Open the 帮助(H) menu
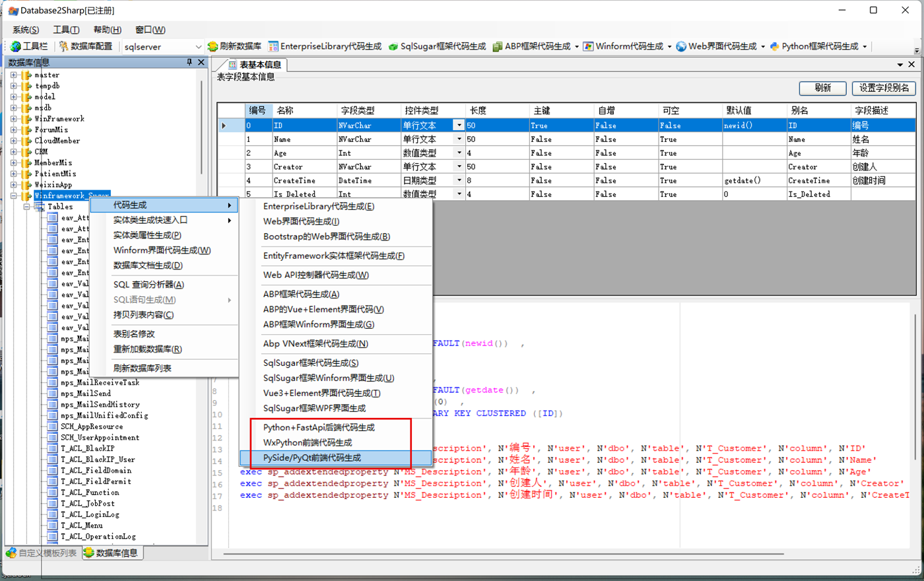924x581 pixels. pyautogui.click(x=107, y=30)
